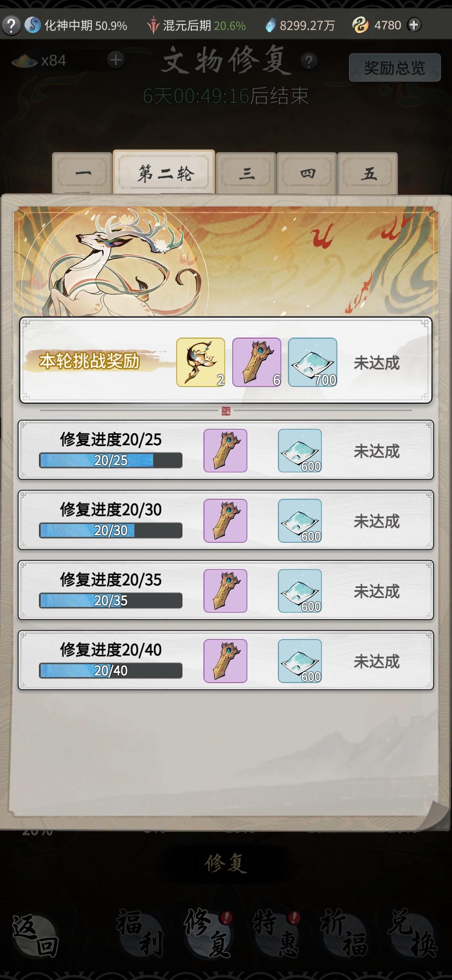452x980 pixels.
Task: Tap the question mark help icon at top-left
Action: pos(11,26)
